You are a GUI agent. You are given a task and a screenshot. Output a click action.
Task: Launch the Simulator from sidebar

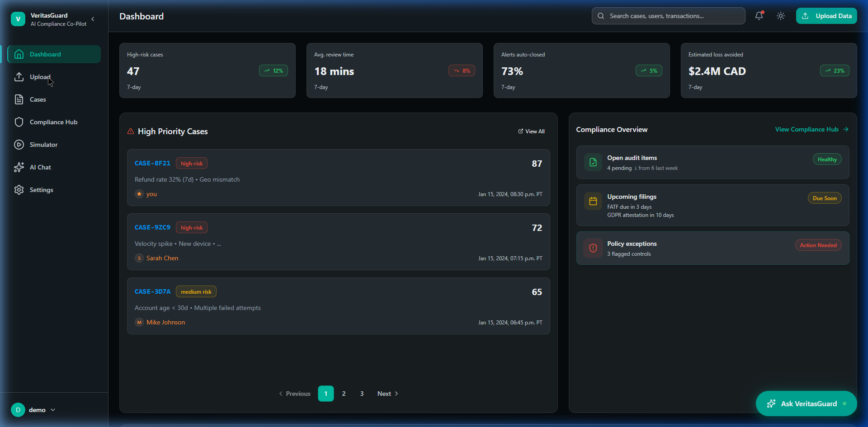click(43, 145)
